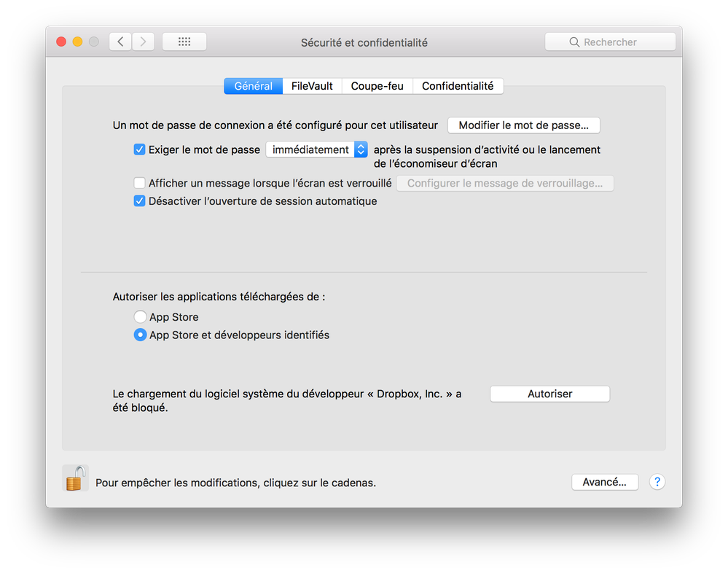Focus the Rechercher search field

click(x=610, y=42)
